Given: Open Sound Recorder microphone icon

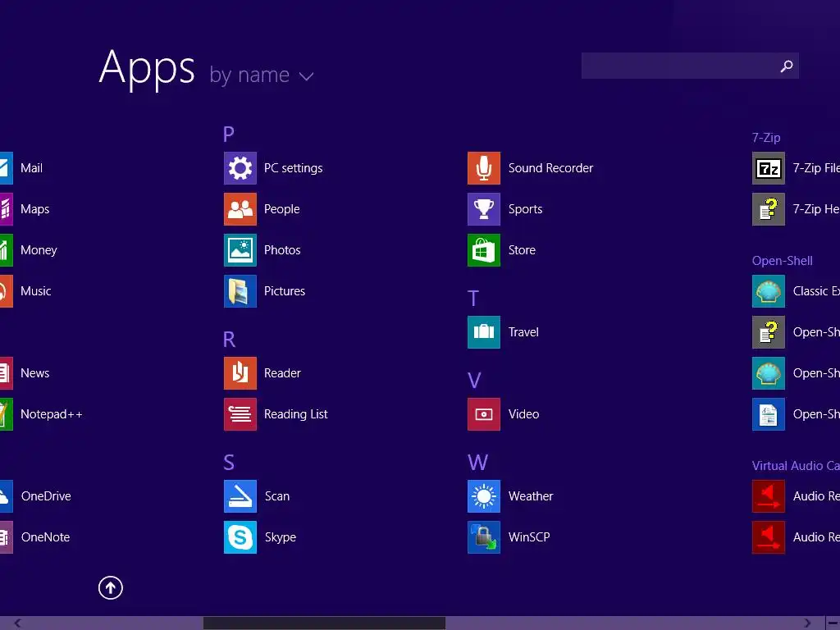Looking at the screenshot, I should (484, 168).
